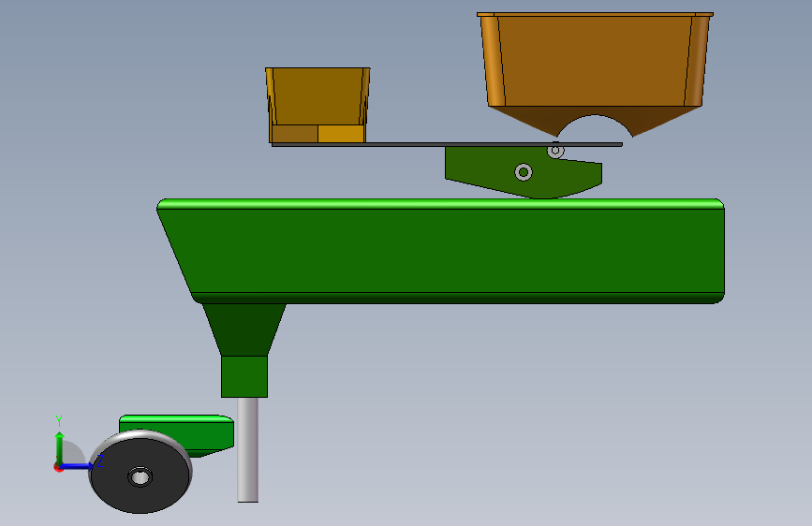Select the green rectangular tube under the funnel

[244, 376]
